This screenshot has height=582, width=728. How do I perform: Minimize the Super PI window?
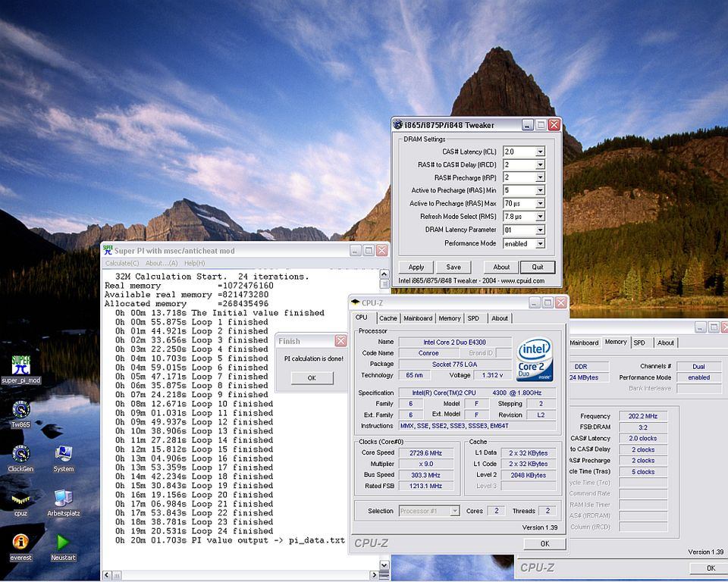(x=356, y=251)
